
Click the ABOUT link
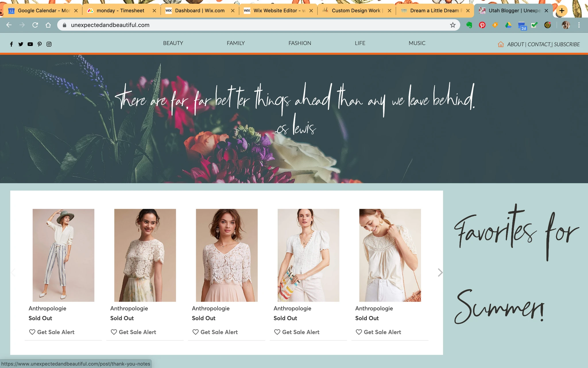click(516, 44)
